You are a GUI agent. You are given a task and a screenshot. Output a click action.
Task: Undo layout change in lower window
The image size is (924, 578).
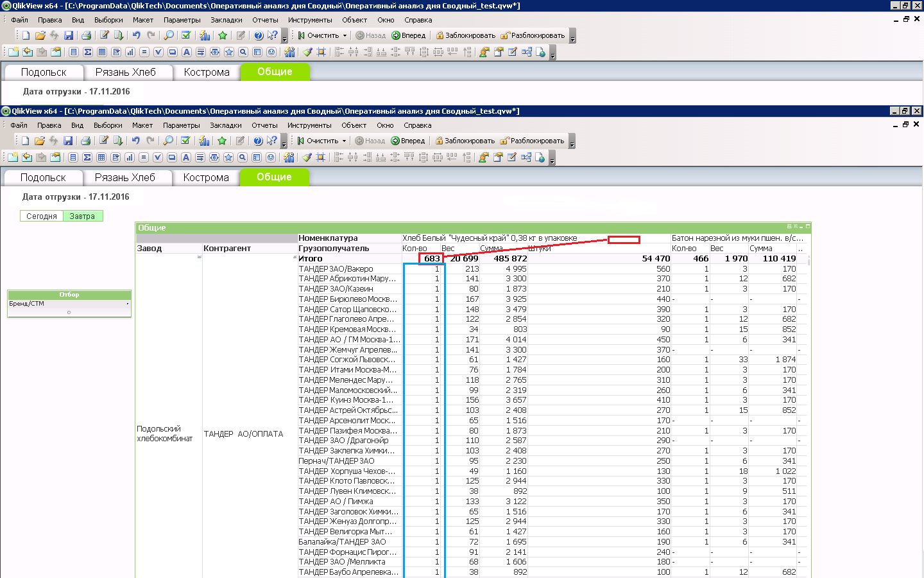(x=135, y=141)
